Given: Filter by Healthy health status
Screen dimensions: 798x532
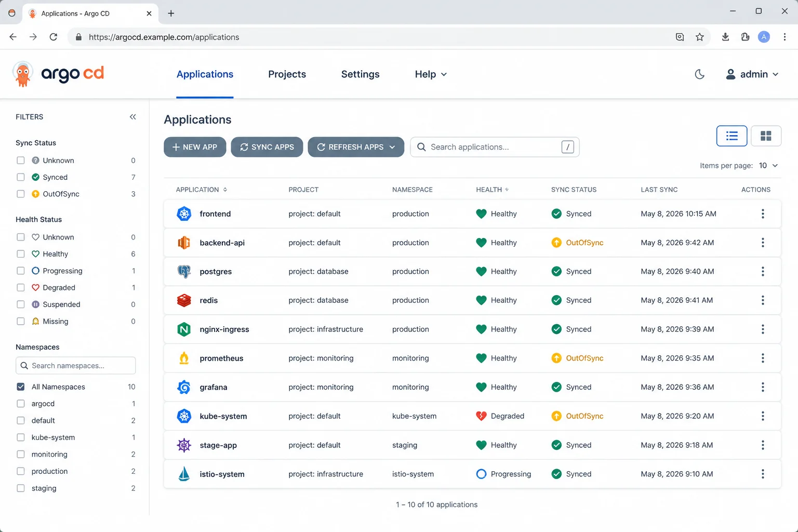Looking at the screenshot, I should coord(21,254).
